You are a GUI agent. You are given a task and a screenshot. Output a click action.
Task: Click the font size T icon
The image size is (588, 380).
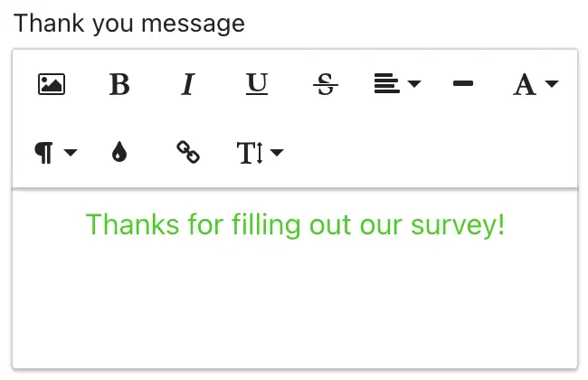coord(250,153)
